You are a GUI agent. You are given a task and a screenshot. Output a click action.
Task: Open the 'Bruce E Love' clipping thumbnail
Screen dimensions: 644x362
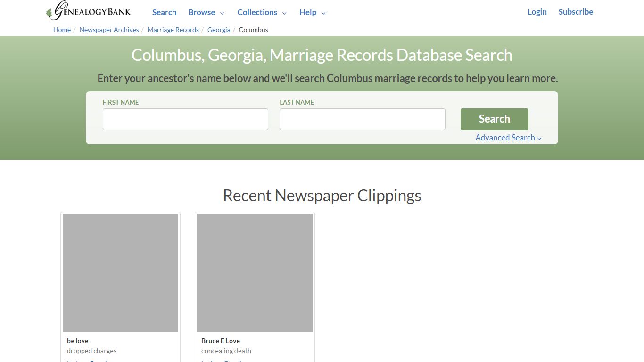pos(255,273)
